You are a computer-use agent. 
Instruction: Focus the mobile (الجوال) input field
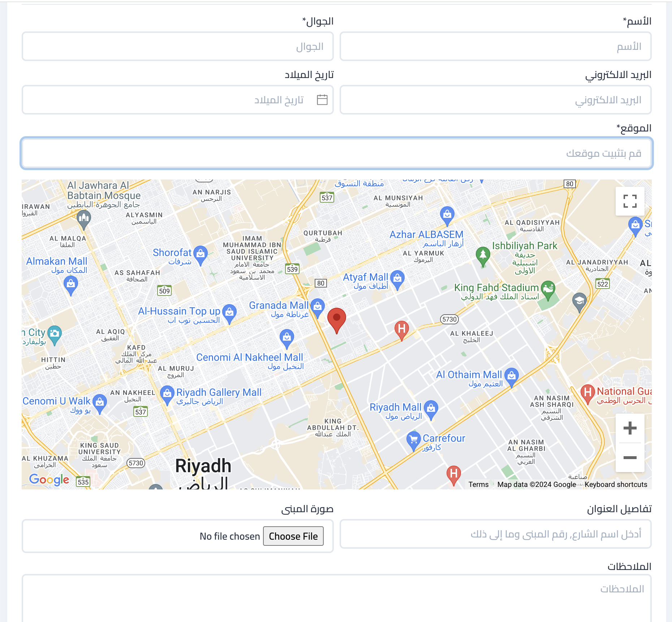[x=177, y=47]
